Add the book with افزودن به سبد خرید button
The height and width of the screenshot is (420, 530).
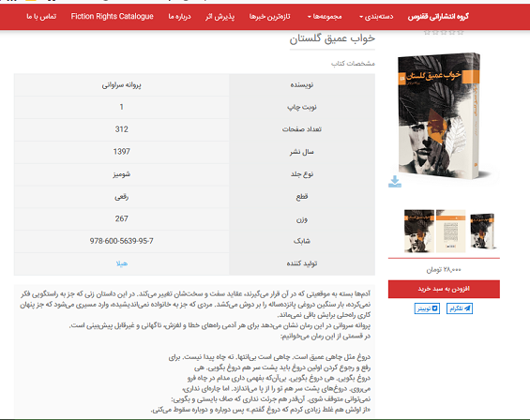coord(444,290)
